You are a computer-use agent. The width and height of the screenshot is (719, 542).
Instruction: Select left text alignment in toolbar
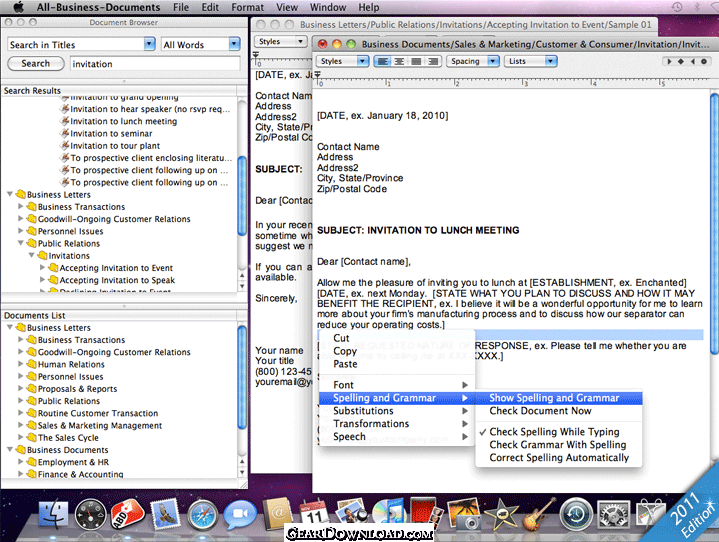(x=382, y=61)
